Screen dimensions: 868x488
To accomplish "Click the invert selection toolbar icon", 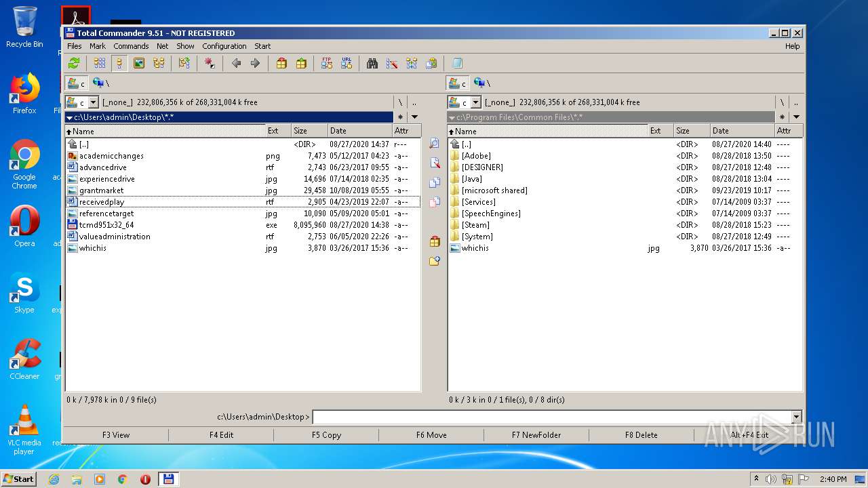I will coord(184,63).
